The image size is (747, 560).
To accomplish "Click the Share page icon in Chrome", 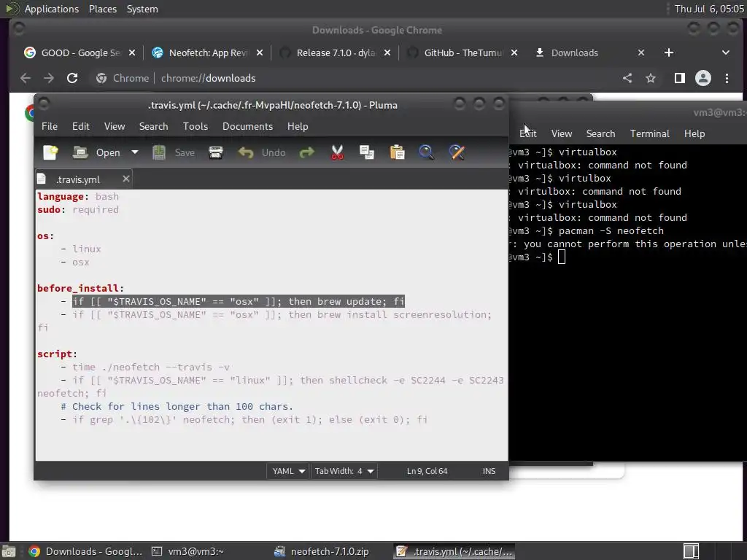I will 627,78.
